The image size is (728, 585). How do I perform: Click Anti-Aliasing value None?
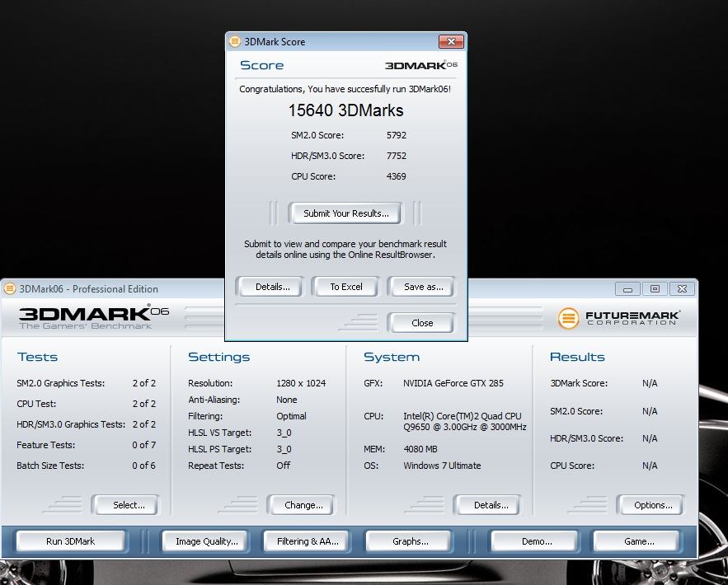click(286, 400)
